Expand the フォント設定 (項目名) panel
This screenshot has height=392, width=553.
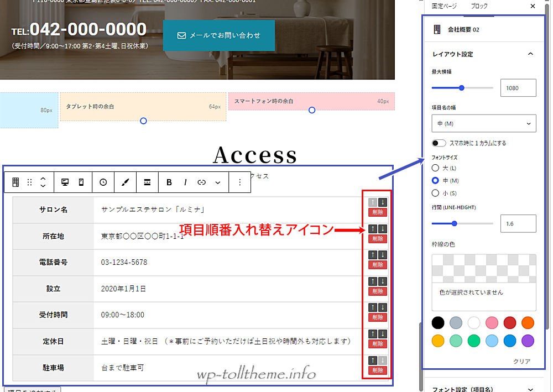pos(530,389)
